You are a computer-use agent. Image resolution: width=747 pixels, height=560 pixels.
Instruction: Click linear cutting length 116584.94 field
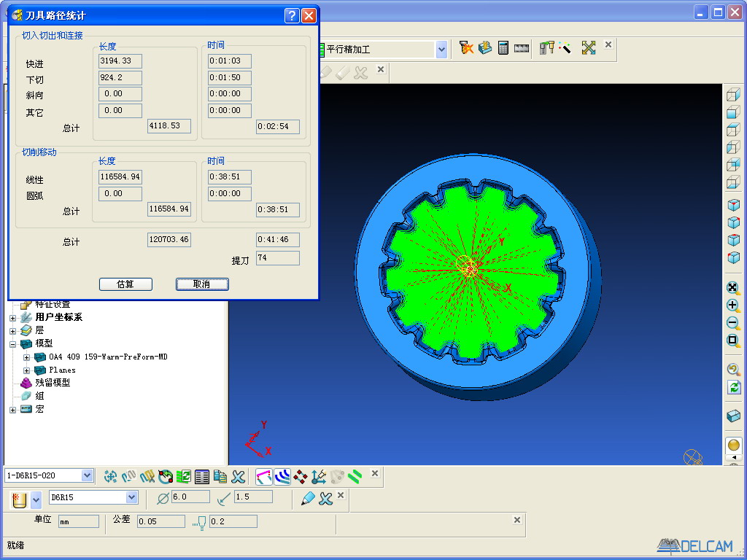120,177
